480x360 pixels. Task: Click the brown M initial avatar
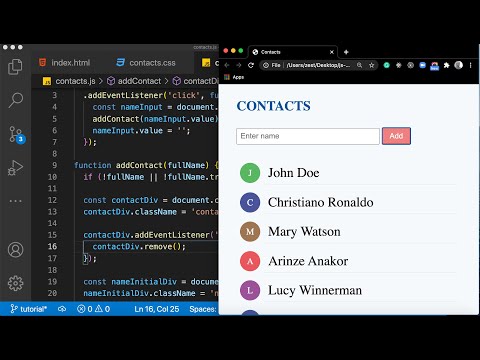point(250,232)
